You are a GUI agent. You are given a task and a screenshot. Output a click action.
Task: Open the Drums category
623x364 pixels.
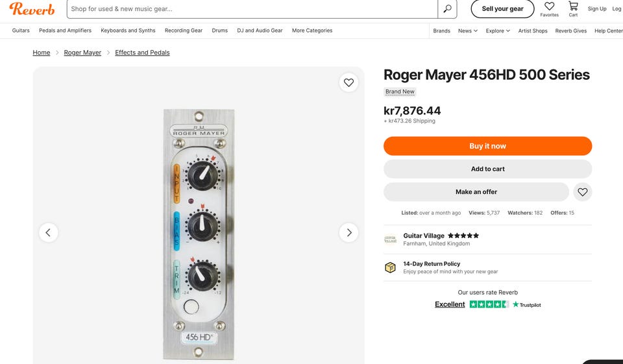pyautogui.click(x=219, y=30)
